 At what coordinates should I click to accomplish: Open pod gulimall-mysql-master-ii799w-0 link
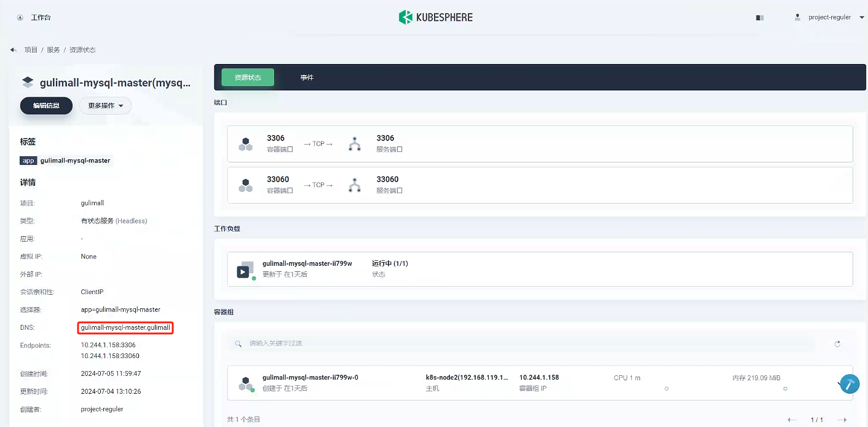pos(310,377)
